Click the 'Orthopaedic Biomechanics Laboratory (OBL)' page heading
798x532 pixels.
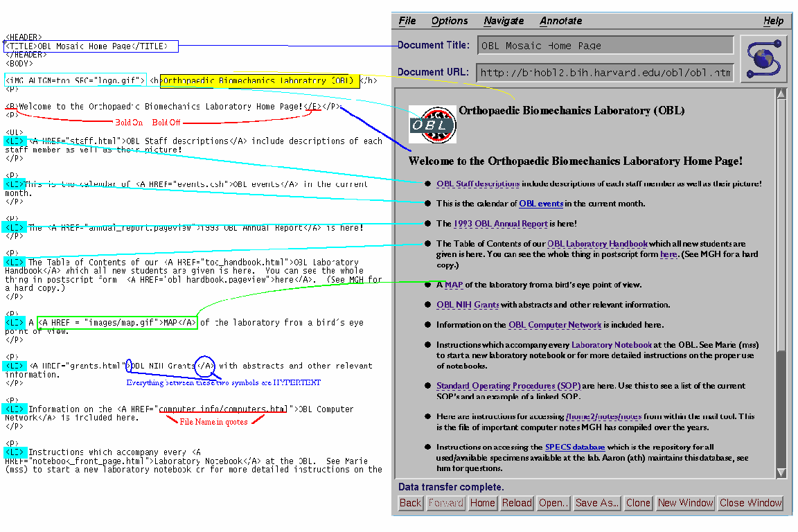click(x=571, y=110)
